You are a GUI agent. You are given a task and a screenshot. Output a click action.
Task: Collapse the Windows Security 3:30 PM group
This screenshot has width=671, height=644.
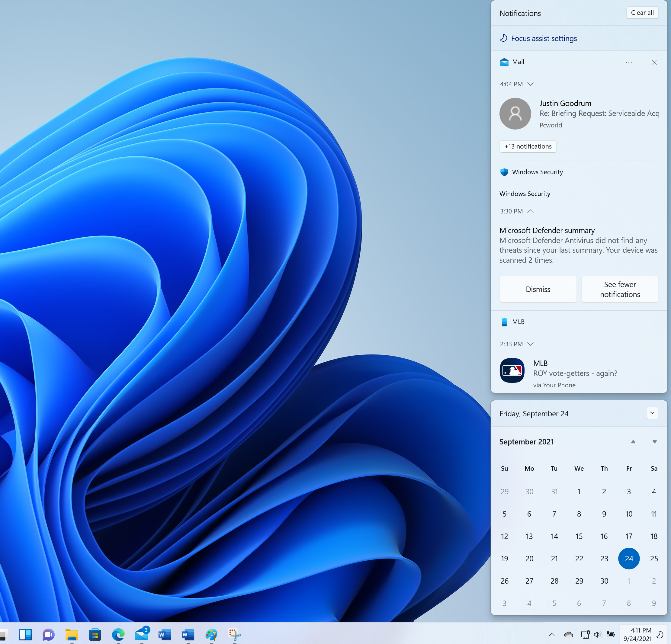[x=531, y=211]
